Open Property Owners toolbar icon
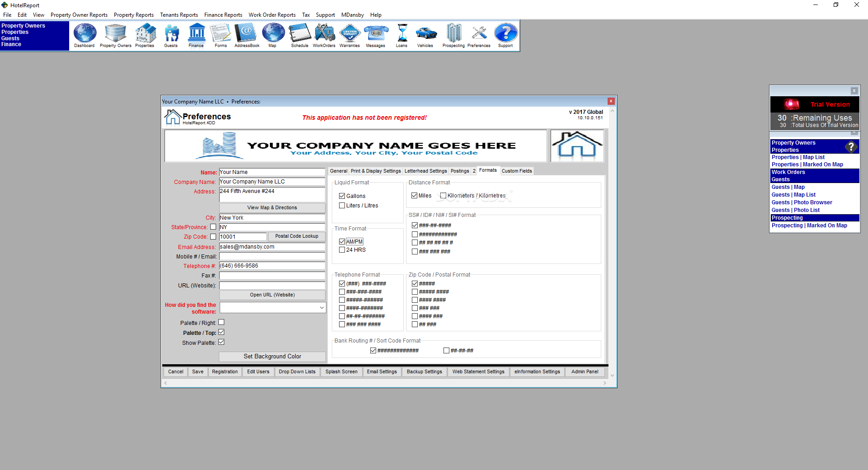 pyautogui.click(x=115, y=35)
